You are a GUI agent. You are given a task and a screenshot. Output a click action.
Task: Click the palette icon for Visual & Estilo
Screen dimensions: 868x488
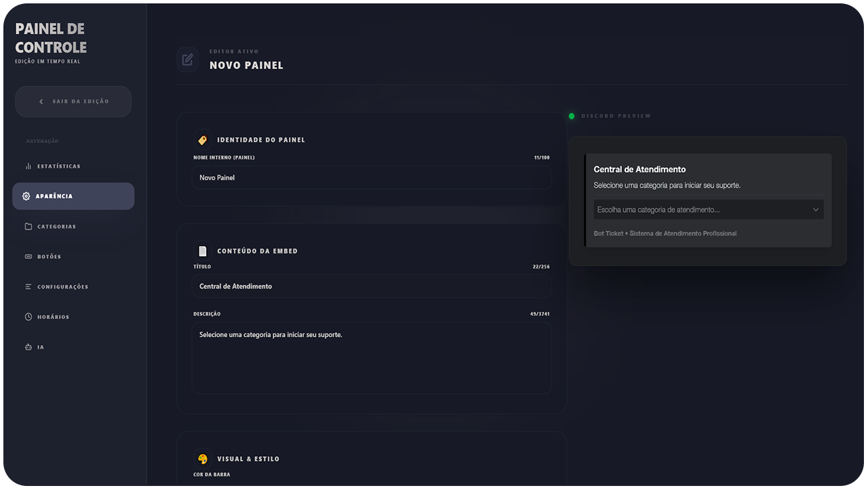point(202,459)
